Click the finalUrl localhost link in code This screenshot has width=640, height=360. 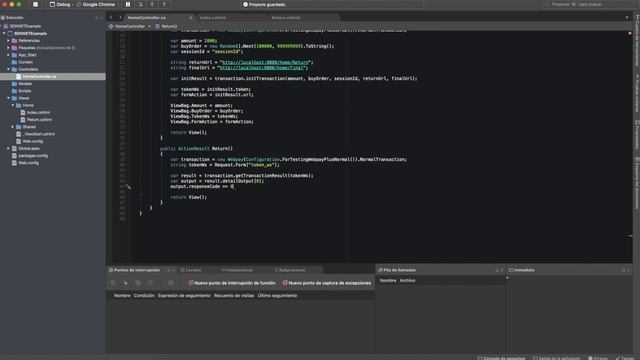click(261, 68)
